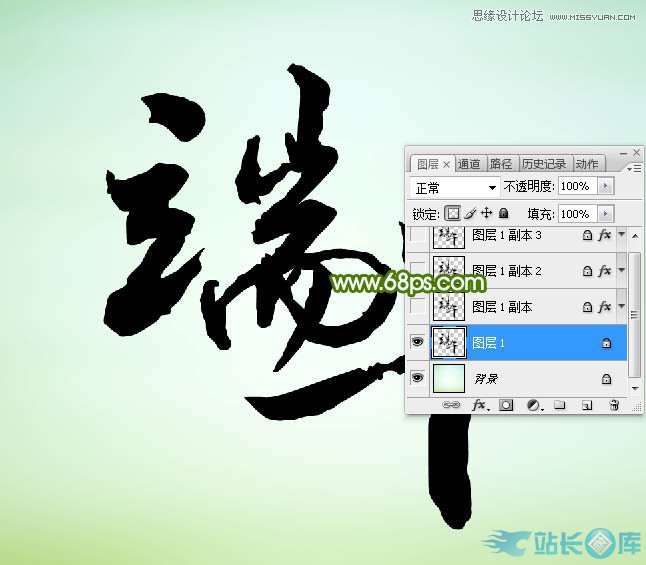Screen dimensions: 646x565
Task: Show the 图层 1 副本 2 layer
Action: pyautogui.click(x=417, y=271)
